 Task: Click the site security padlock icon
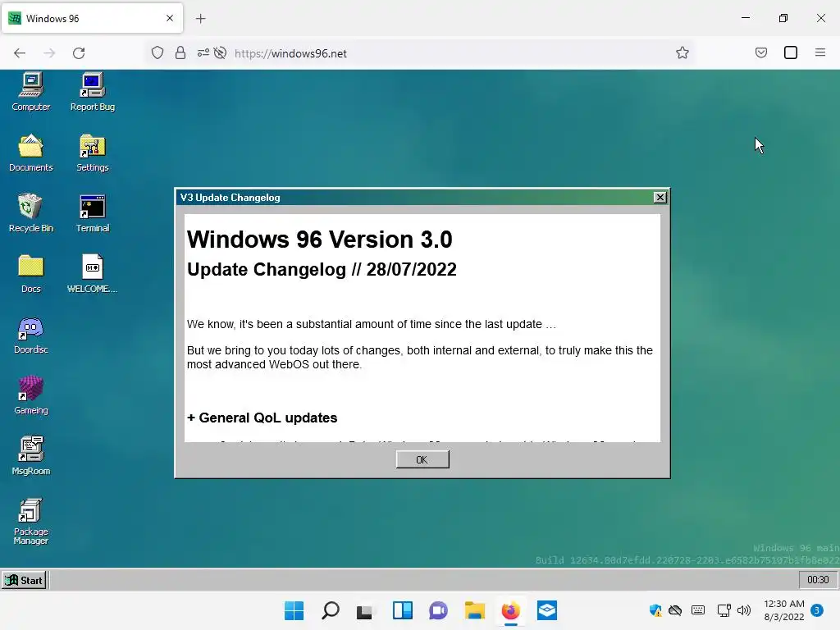tap(180, 53)
